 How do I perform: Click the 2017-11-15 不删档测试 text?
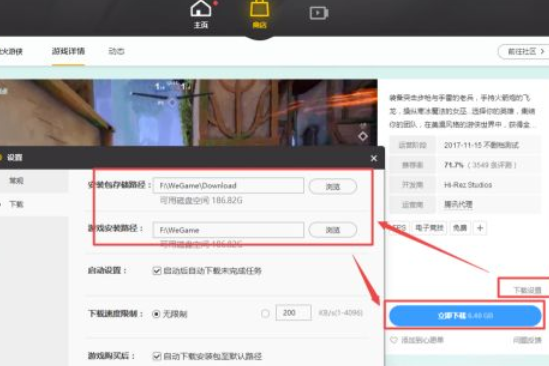click(481, 145)
